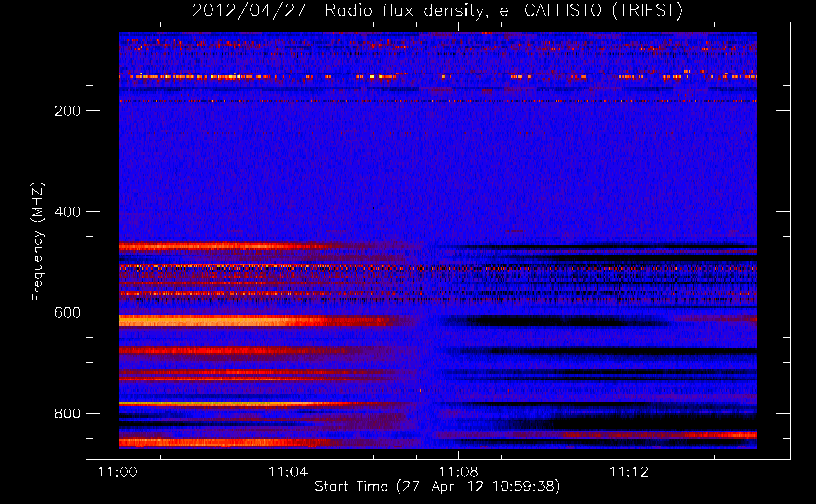Click the 11:00 time tick label
Viewport: 816px width, 504px height.
point(118,472)
